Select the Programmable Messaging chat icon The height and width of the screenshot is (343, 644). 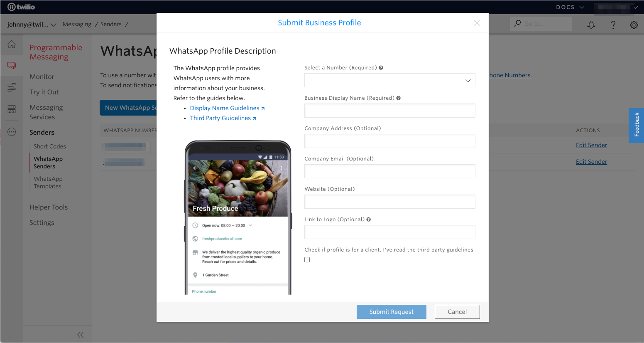tap(12, 65)
